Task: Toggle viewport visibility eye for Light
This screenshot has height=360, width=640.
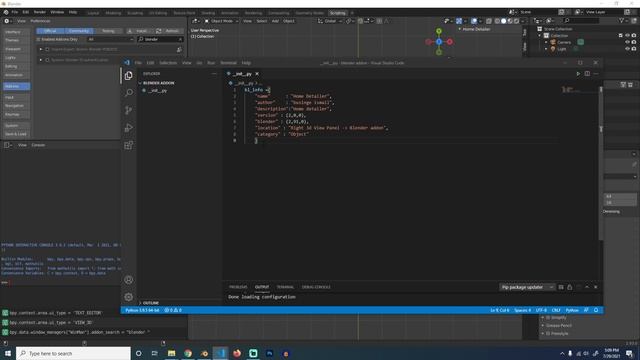Action: click(x=627, y=49)
